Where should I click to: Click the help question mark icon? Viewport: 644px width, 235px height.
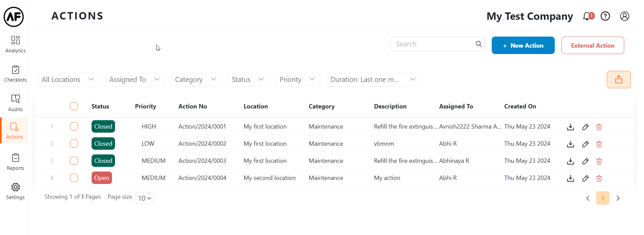[605, 16]
